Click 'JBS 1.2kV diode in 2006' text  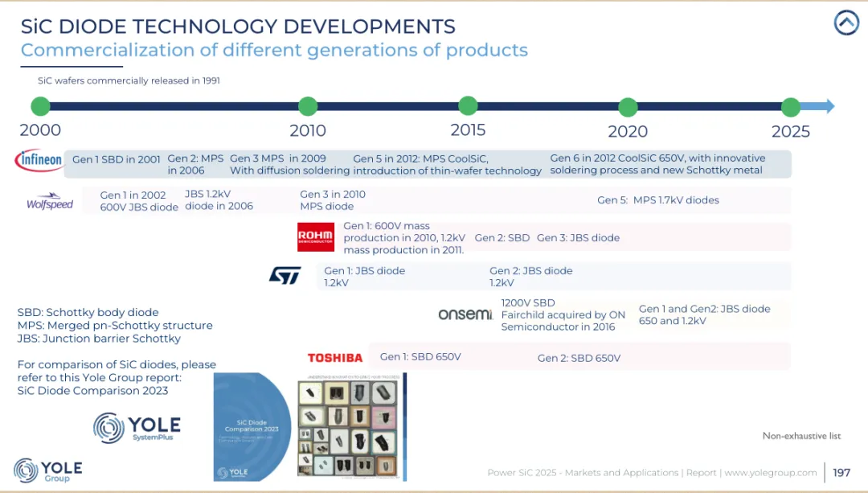coord(219,200)
